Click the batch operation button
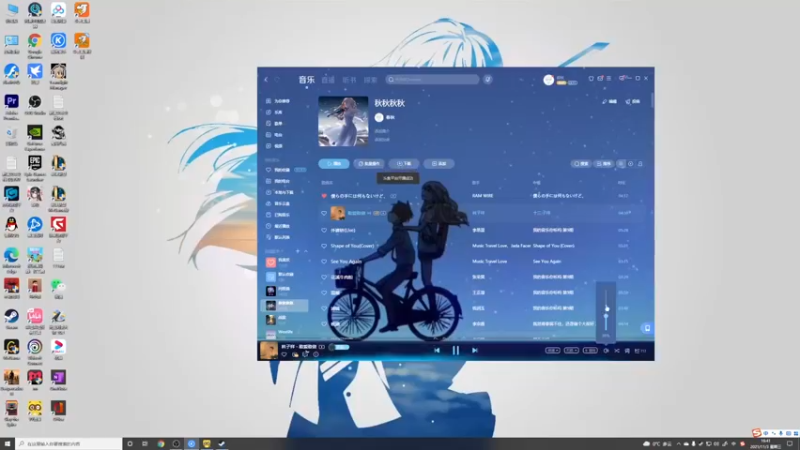Screen dimensions: 800x450 tap(369, 164)
